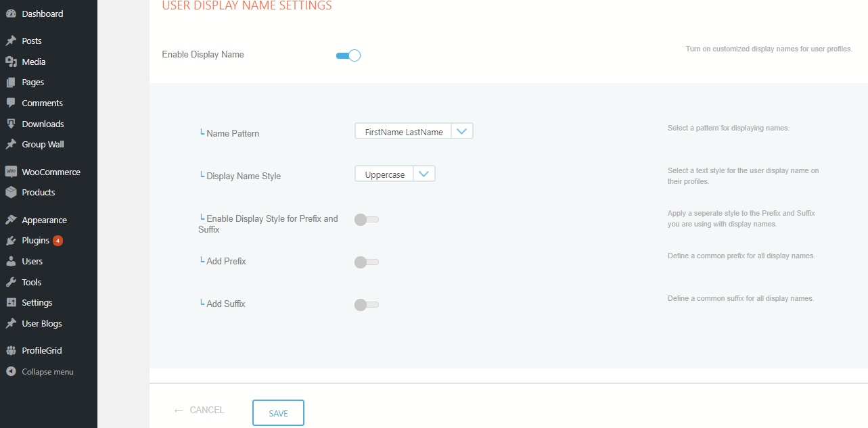The width and height of the screenshot is (868, 428).
Task: Click the Dashboard icon in the sidebar
Action: tap(10, 14)
